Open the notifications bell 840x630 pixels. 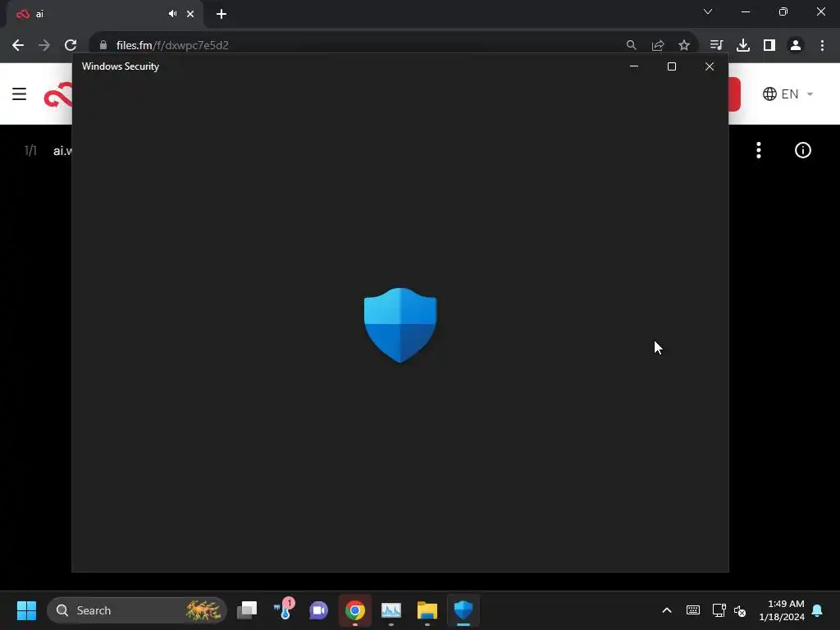(x=818, y=610)
